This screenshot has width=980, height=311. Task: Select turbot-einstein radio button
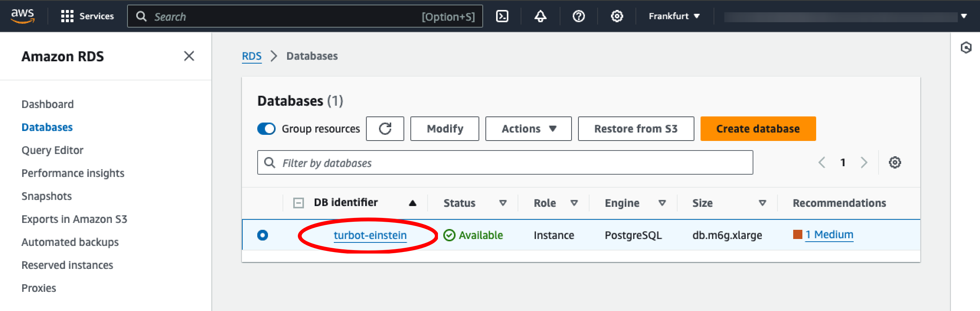point(263,235)
